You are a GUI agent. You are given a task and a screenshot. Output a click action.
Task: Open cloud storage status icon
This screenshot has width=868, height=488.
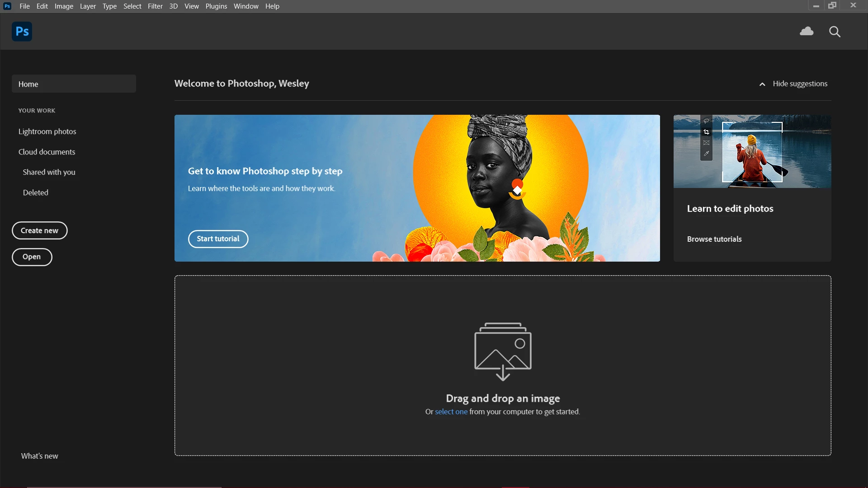coord(807,31)
